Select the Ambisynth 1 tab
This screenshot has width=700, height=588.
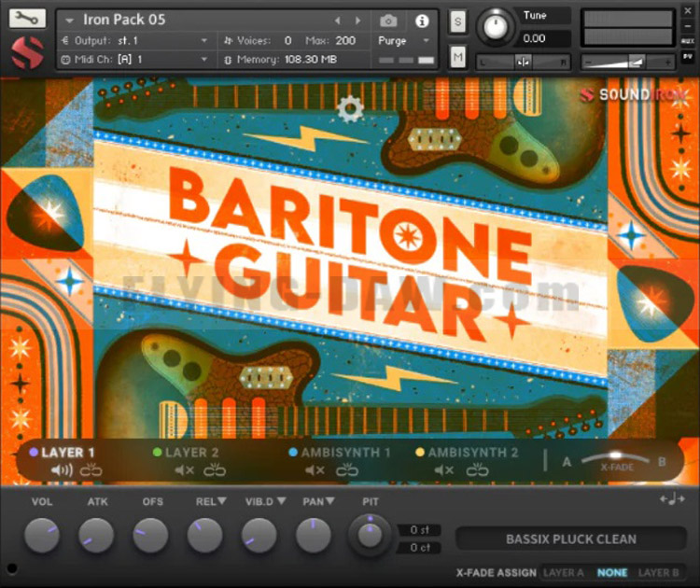click(x=344, y=453)
